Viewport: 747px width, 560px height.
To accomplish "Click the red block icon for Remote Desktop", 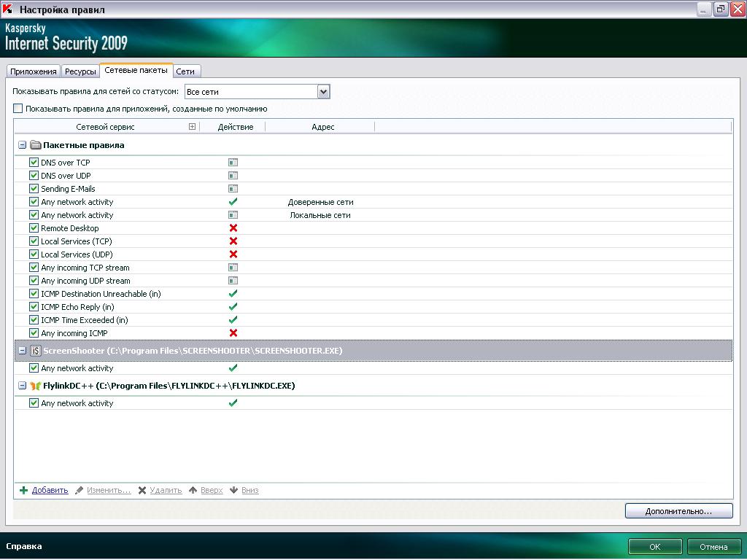I will 233,228.
